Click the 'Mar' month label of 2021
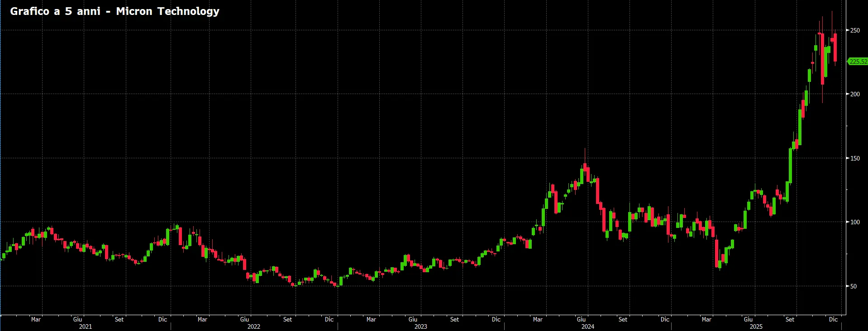The width and height of the screenshot is (868, 331). [36, 319]
